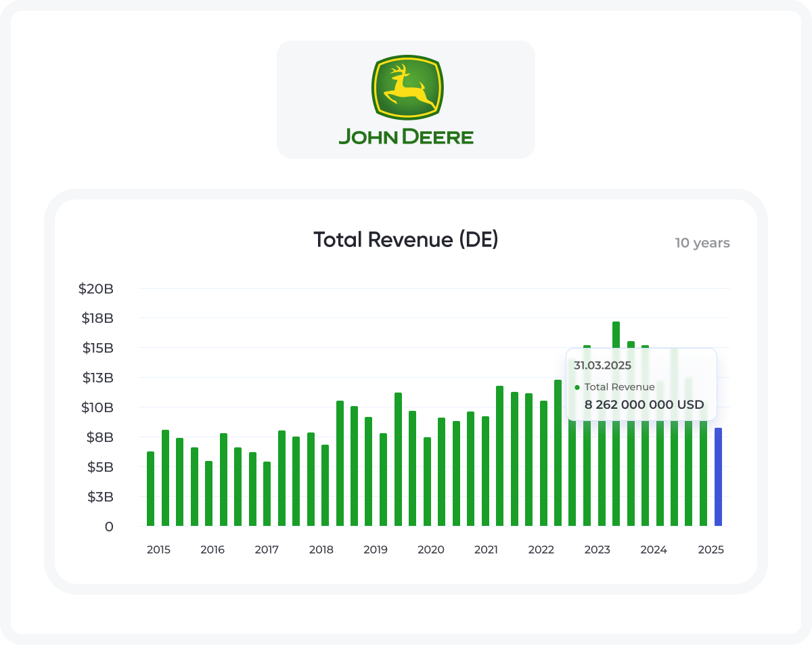Select the 2019 x-axis label
Viewport: 812px width, 645px height.
point(376,550)
